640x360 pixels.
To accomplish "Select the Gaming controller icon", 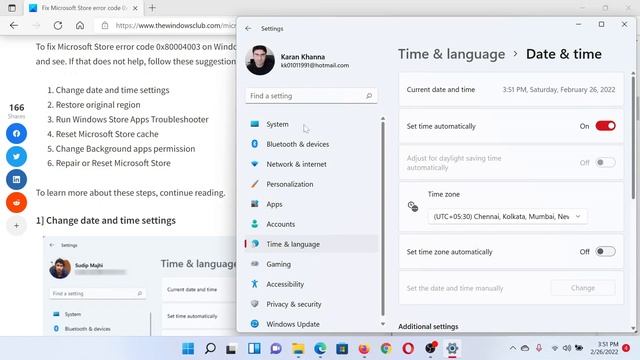I will click(x=255, y=264).
